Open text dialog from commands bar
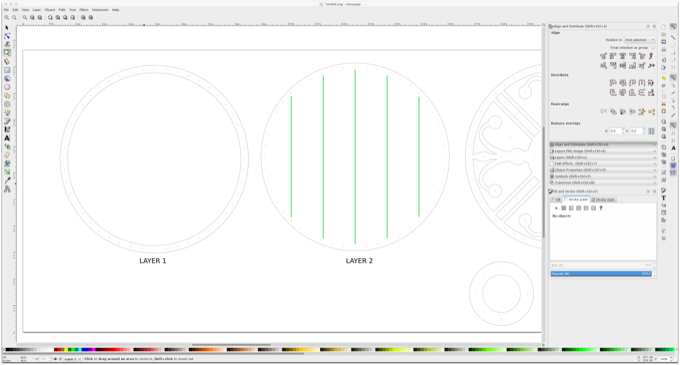This screenshot has height=365, width=680. click(664, 198)
